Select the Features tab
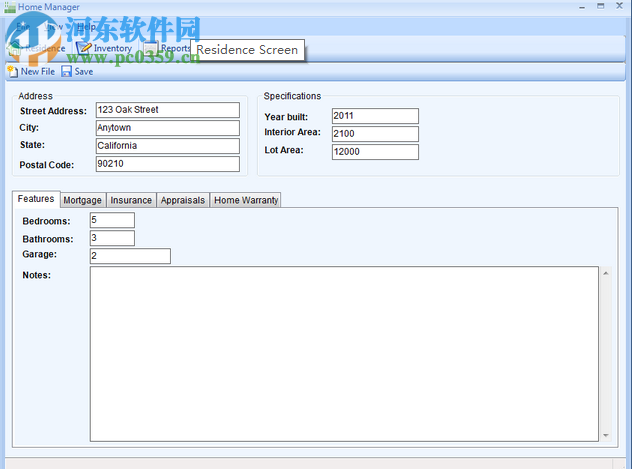The image size is (644, 469). 36,199
